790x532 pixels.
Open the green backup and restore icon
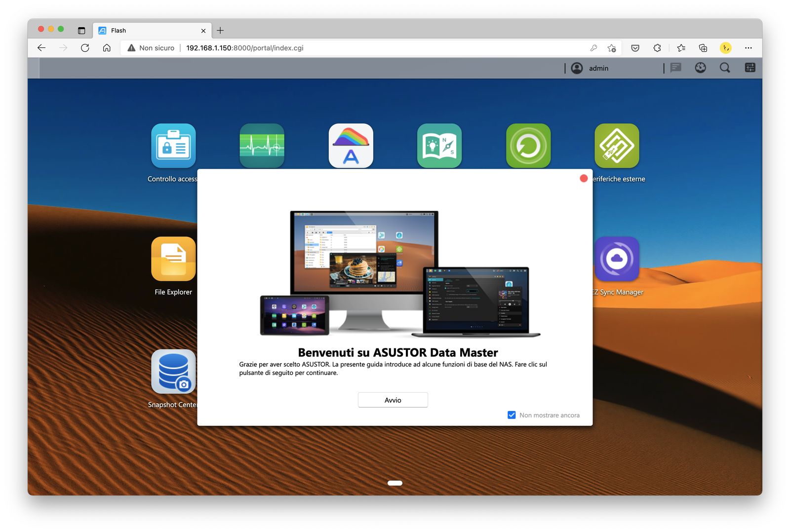(528, 146)
